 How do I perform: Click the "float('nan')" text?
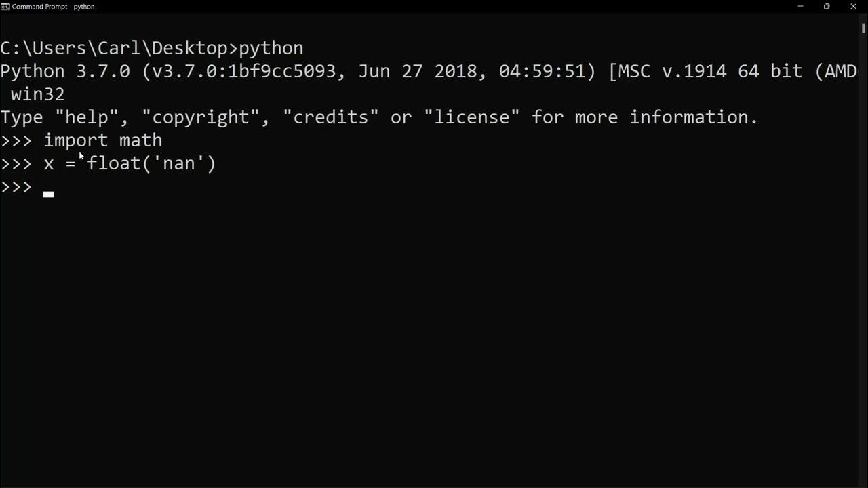point(151,163)
